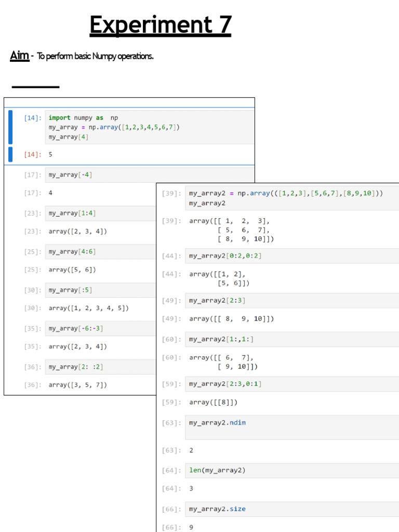Image resolution: width=399 pixels, height=532 pixels.
Task: Select array([2, 3, 4]) output of cell [35]
Action: pyautogui.click(x=78, y=347)
